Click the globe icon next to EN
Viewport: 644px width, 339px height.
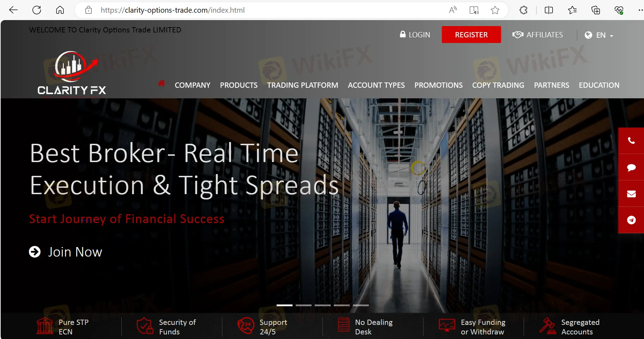point(588,35)
